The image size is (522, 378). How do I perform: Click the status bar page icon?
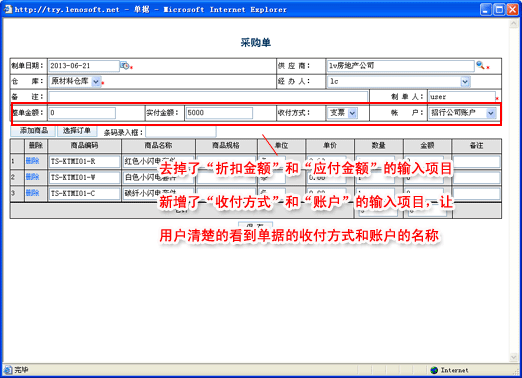(8, 370)
